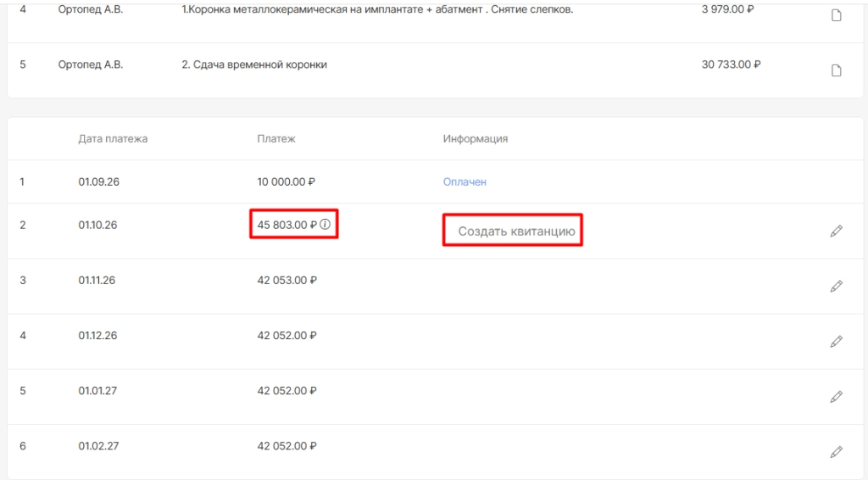The height and width of the screenshot is (480, 868).
Task: Click the 10 000.00 ₽ paid amount
Action: pos(287,181)
